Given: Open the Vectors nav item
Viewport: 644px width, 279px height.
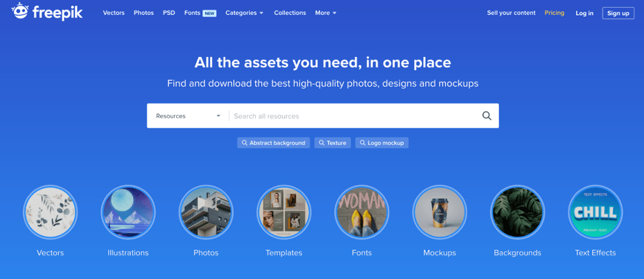Looking at the screenshot, I should (x=114, y=13).
